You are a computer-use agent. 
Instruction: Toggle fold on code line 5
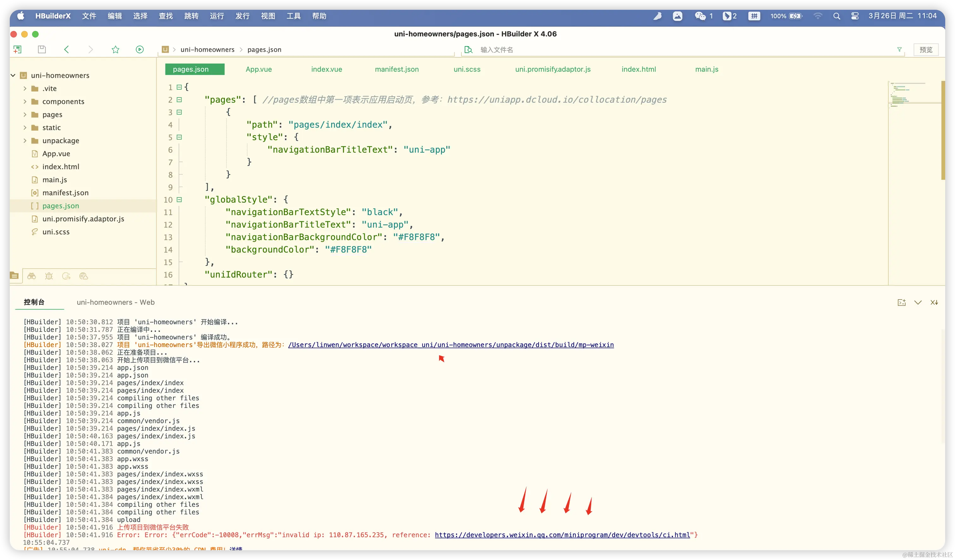pyautogui.click(x=179, y=137)
